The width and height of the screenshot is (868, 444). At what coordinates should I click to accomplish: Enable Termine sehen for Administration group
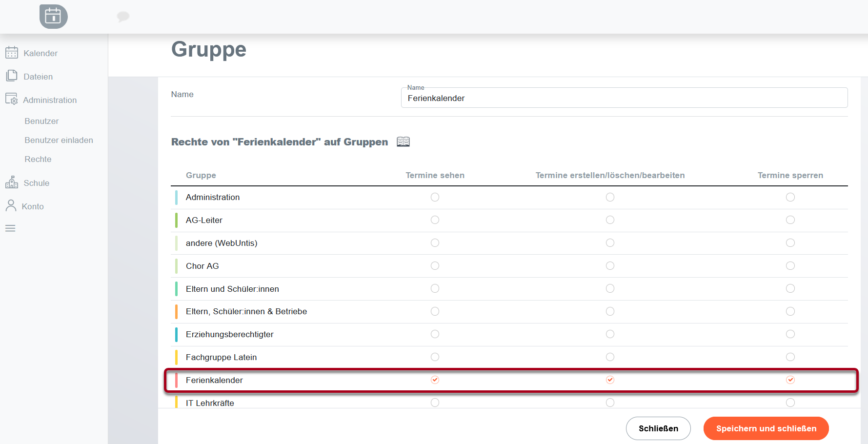[x=435, y=197]
